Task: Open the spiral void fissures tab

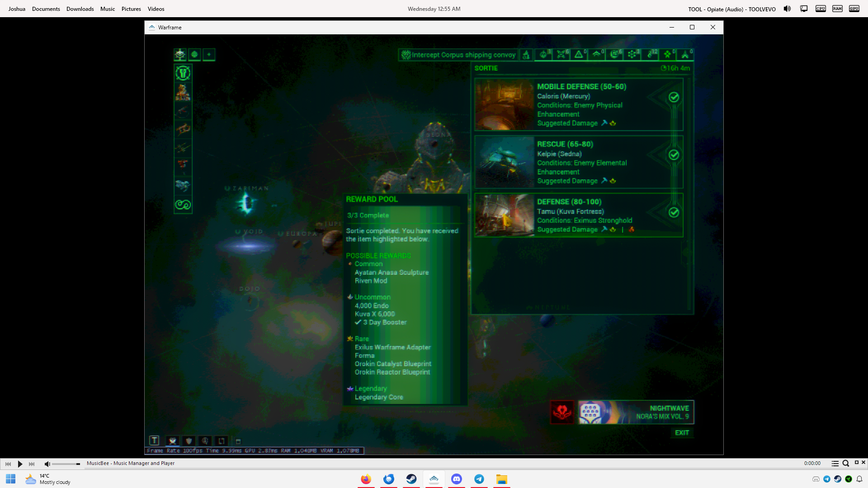Action: click(x=614, y=55)
